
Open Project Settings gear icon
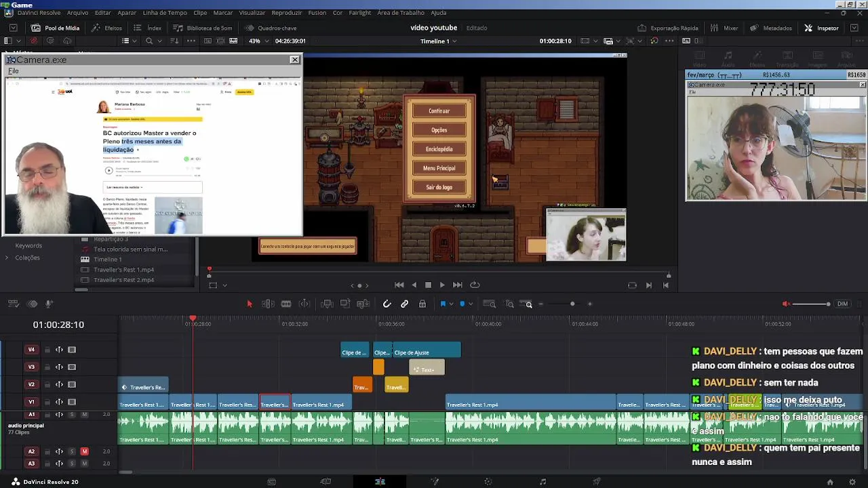click(x=852, y=482)
